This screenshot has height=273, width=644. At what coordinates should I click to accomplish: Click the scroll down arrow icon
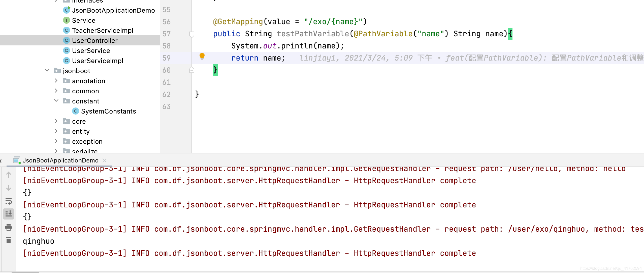point(9,187)
